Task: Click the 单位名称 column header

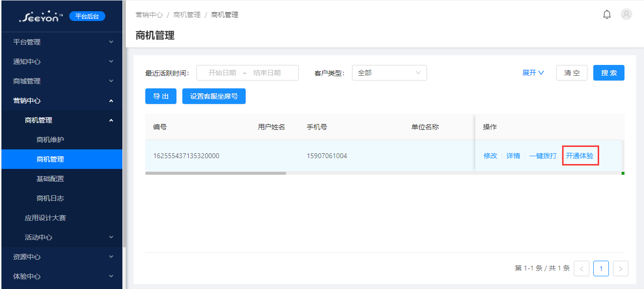Action: pyautogui.click(x=425, y=127)
